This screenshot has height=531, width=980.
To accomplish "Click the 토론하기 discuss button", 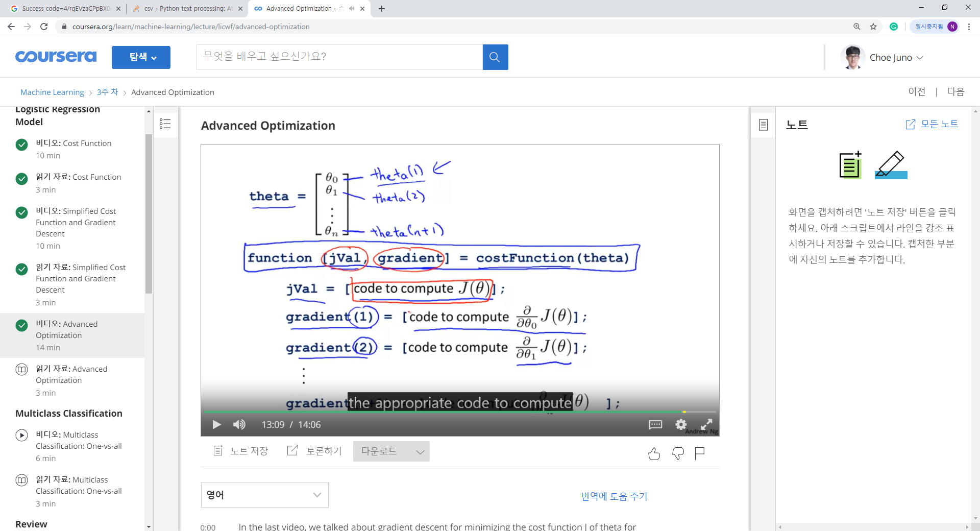I will tap(314, 451).
